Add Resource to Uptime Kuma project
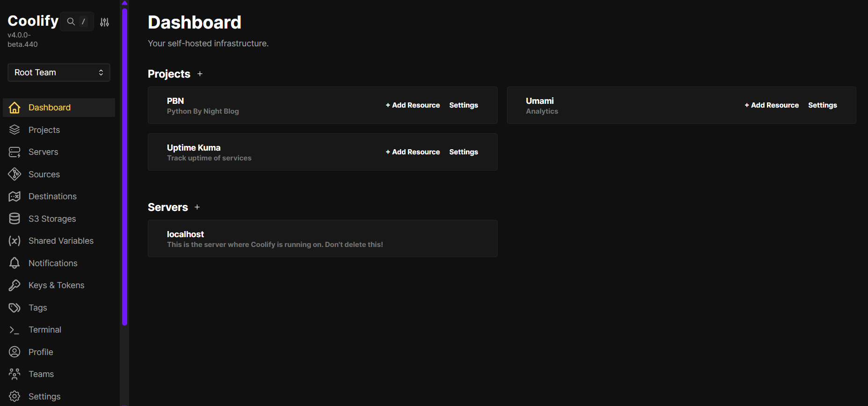Screen dimensions: 868x406 [x=412, y=152]
